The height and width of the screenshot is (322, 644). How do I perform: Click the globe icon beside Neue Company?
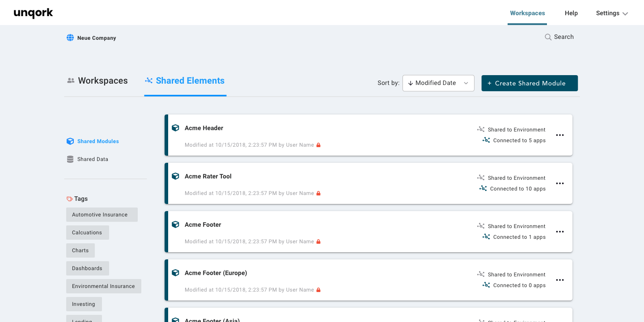coord(70,38)
